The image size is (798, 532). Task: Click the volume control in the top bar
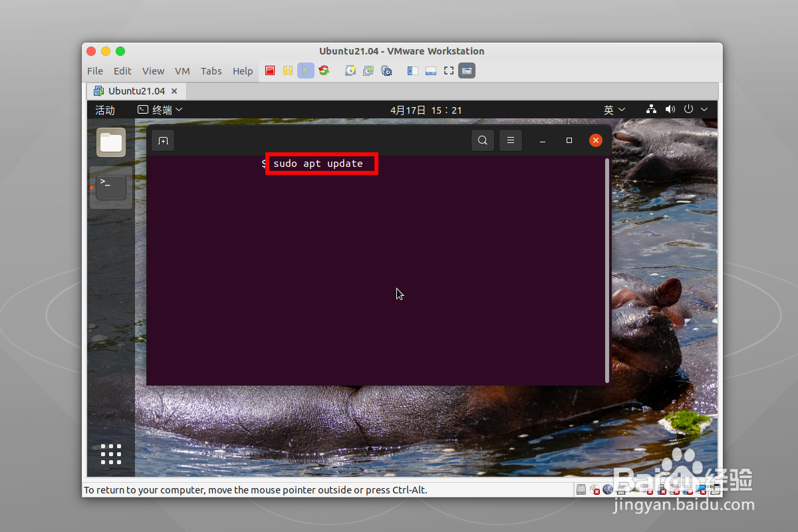pos(670,110)
